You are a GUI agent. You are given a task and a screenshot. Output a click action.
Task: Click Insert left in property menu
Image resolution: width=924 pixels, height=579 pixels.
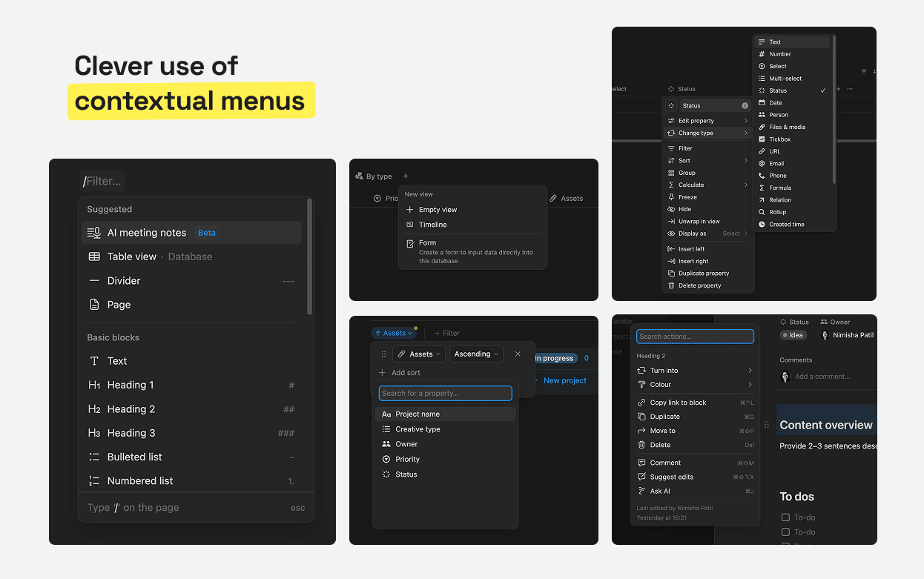pyautogui.click(x=708, y=249)
